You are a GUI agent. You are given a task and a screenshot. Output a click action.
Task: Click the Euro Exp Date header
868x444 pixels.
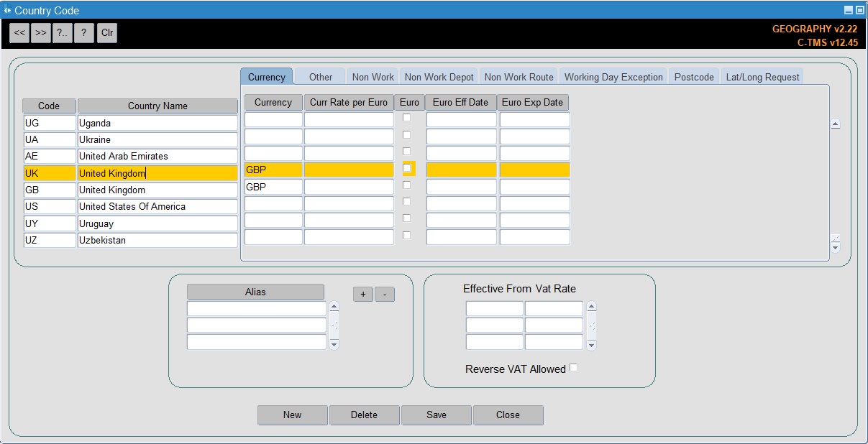[533, 102]
